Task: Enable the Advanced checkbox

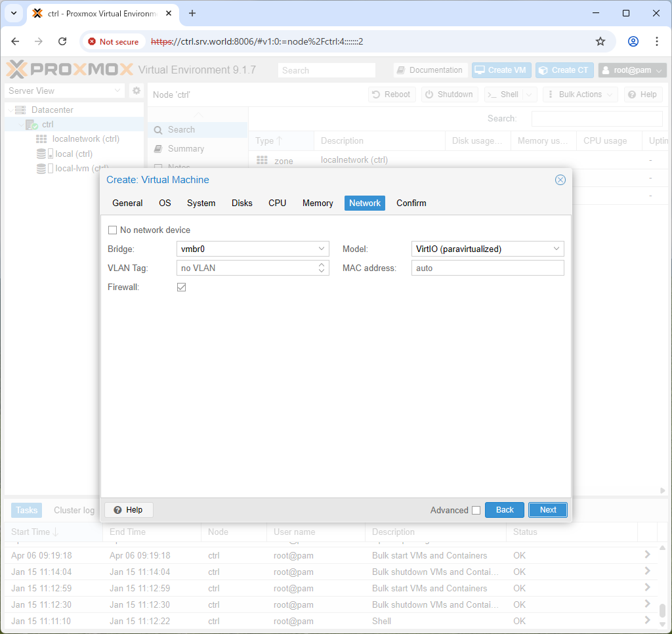Action: 476,510
